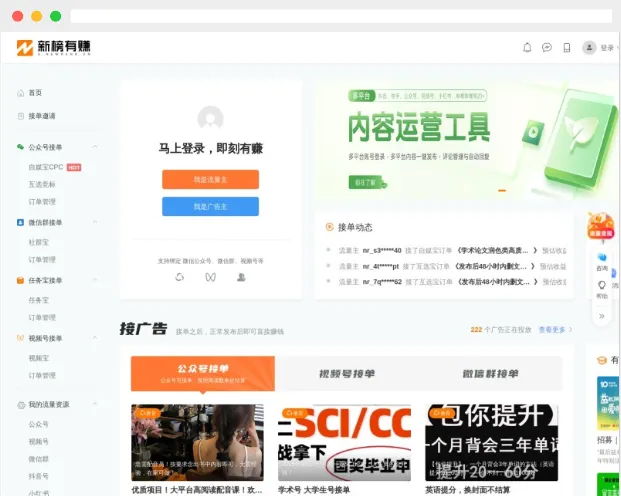
Task: Expand the floating panel double-chevron arrow
Action: pyautogui.click(x=601, y=315)
